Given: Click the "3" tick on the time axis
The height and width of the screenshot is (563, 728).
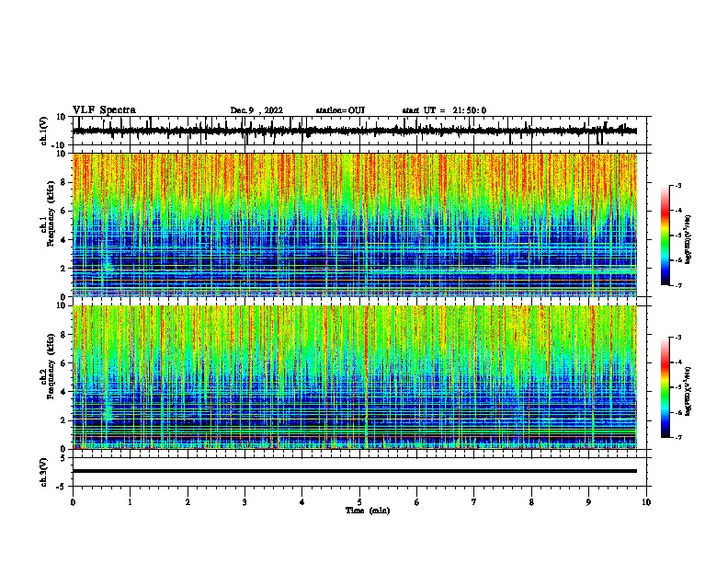Looking at the screenshot, I should [x=245, y=502].
